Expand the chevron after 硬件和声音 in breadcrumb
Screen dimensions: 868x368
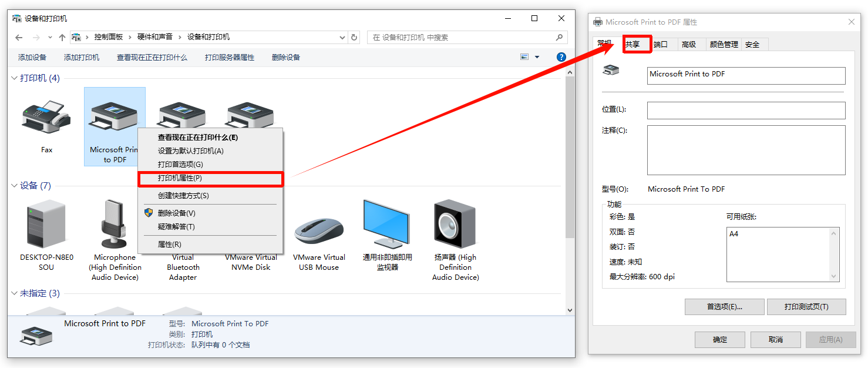(180, 37)
